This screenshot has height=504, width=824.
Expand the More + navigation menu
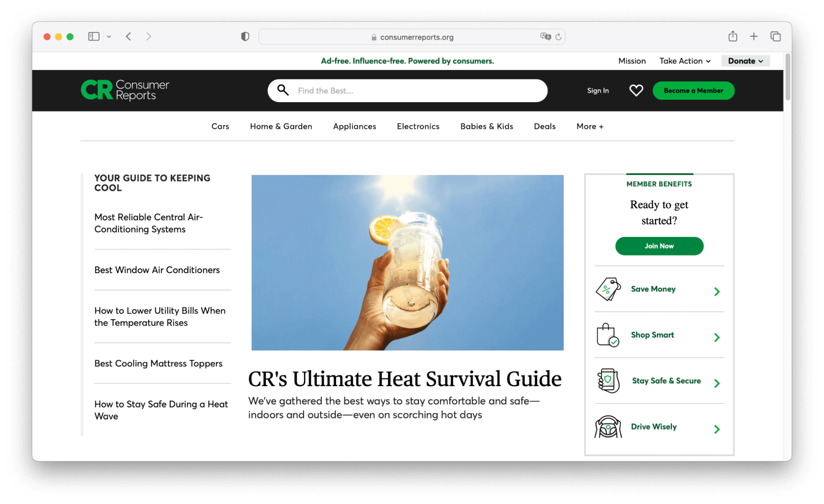click(589, 127)
